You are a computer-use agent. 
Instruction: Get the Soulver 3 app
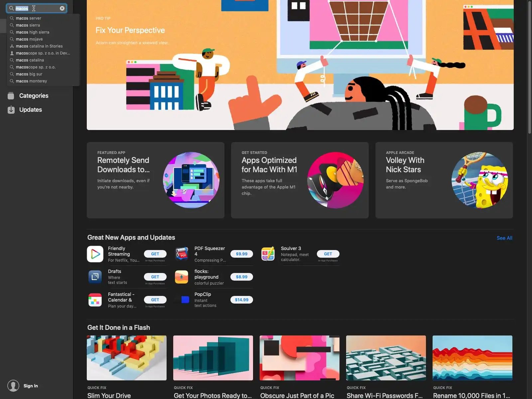tap(328, 254)
